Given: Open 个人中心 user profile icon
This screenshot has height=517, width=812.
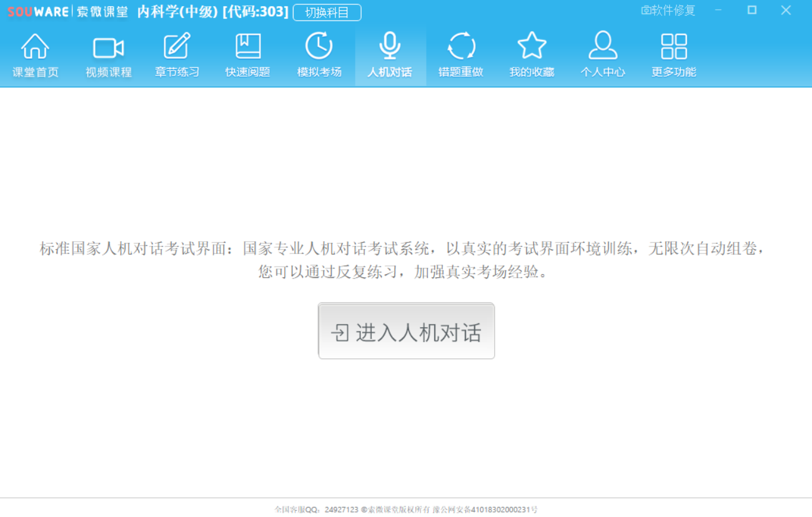Looking at the screenshot, I should [x=603, y=47].
